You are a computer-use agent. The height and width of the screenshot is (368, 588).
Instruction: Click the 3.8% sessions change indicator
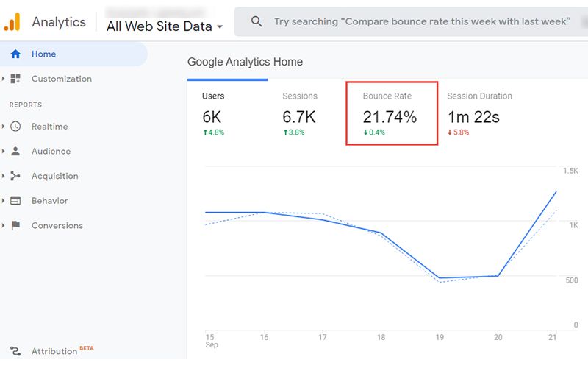[294, 132]
